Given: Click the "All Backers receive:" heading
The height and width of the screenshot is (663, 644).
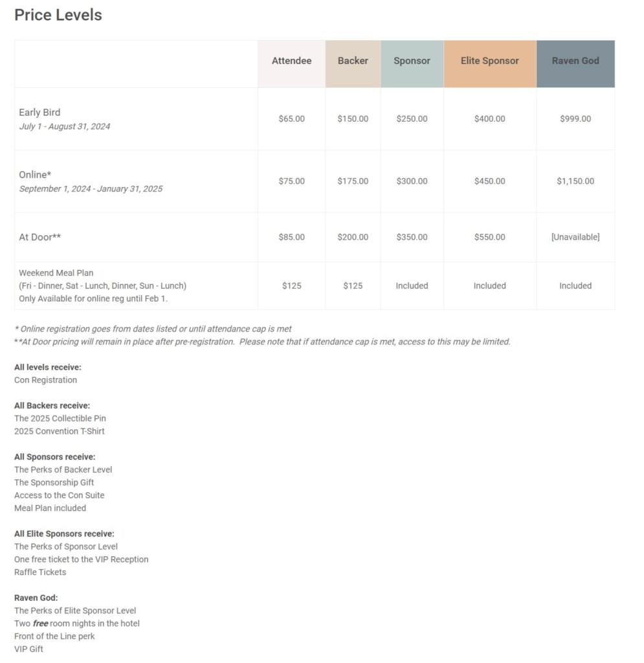Looking at the screenshot, I should 52,405.
